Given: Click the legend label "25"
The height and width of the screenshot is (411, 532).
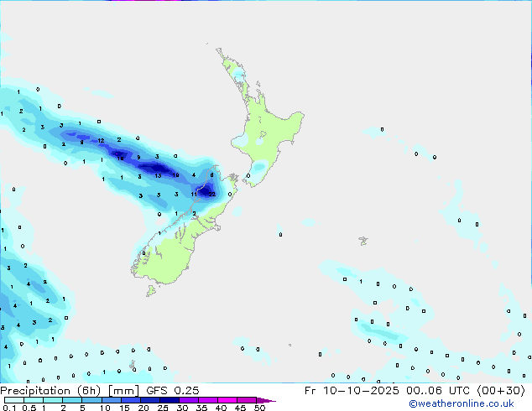Looking at the screenshot, I should coord(163,408).
